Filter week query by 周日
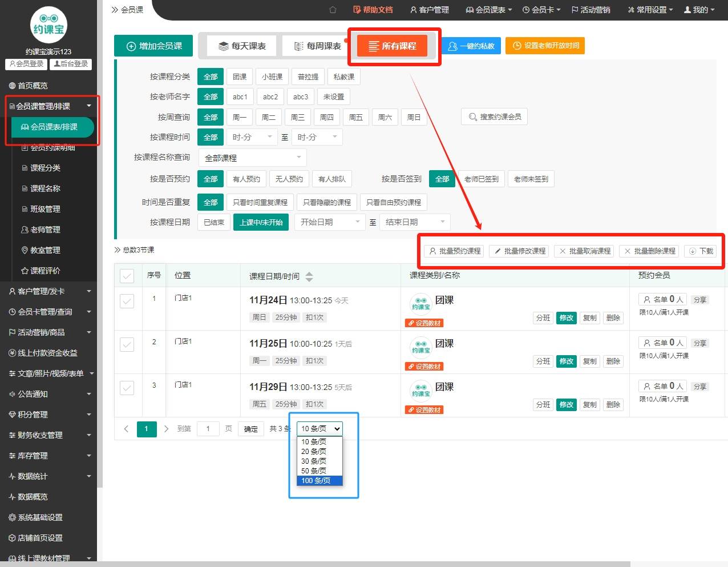 [x=414, y=117]
